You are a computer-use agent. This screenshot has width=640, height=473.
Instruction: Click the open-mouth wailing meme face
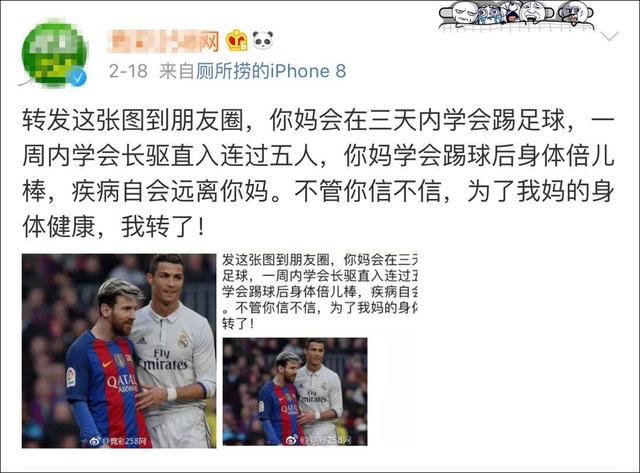pyautogui.click(x=532, y=12)
